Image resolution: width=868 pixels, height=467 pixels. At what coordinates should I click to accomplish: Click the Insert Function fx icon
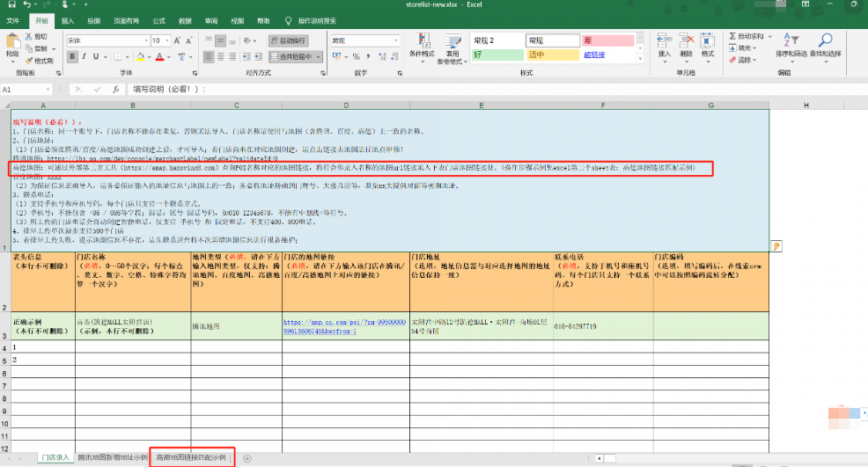point(115,89)
